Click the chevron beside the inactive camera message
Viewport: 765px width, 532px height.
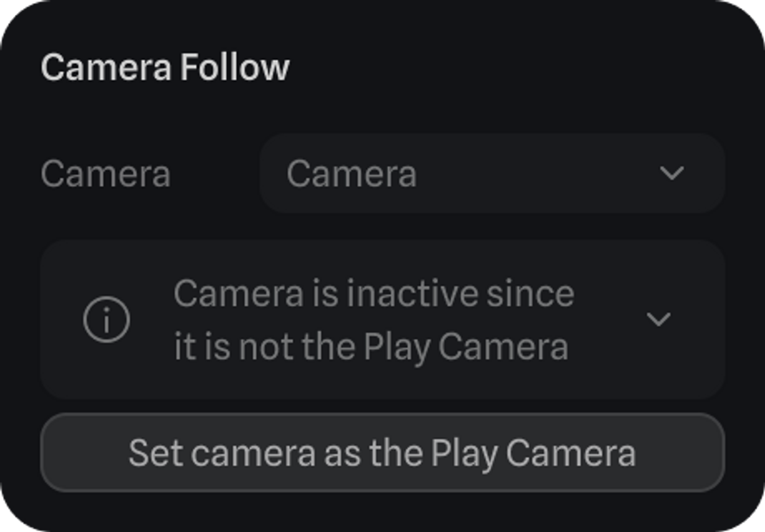click(658, 319)
